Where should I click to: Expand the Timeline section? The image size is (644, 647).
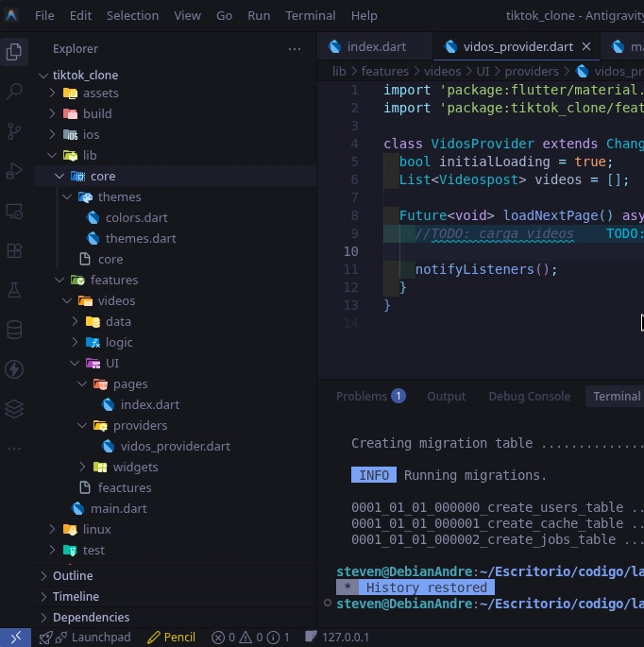tap(76, 596)
